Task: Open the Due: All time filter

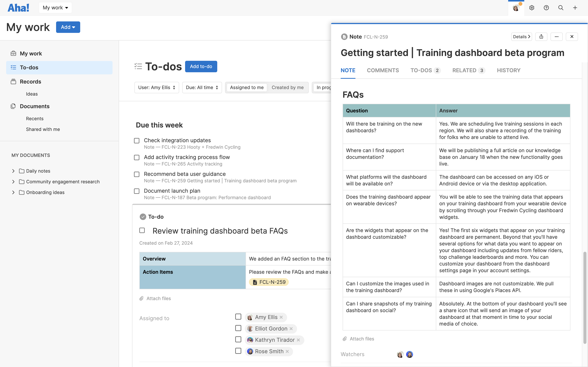Action: 202,87
